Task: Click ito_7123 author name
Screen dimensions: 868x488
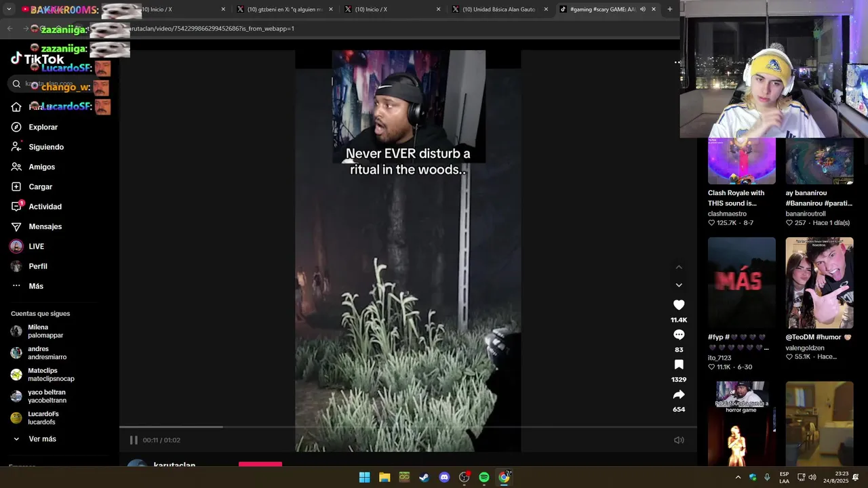Action: point(719,358)
